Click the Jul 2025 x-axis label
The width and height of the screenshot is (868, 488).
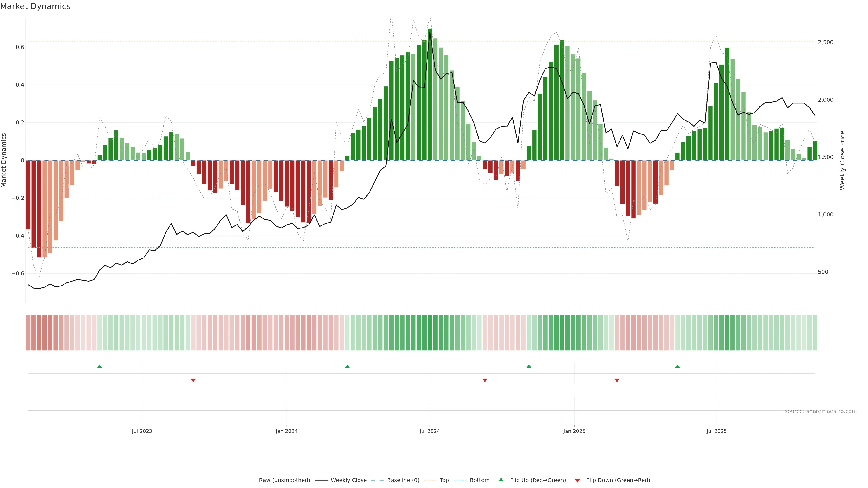coord(716,431)
